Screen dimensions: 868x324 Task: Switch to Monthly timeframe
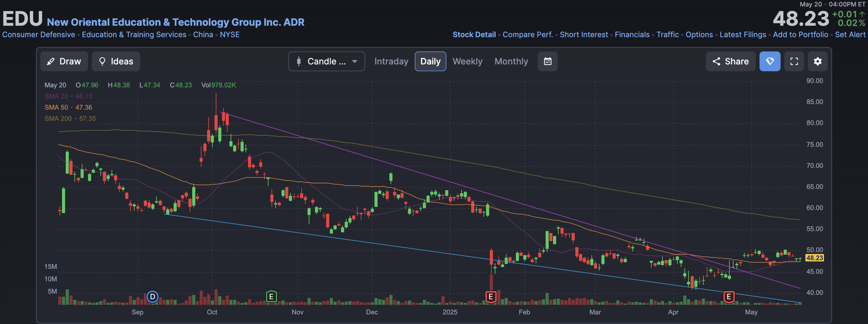511,61
